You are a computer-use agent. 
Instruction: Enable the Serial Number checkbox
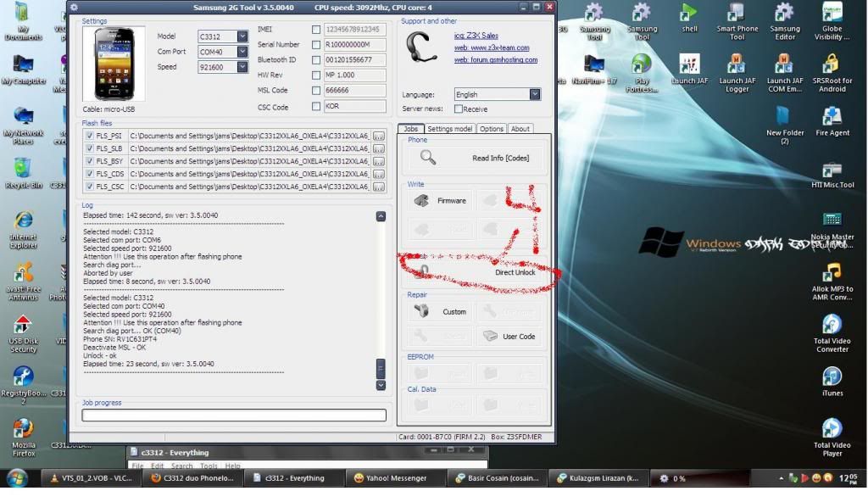(316, 44)
